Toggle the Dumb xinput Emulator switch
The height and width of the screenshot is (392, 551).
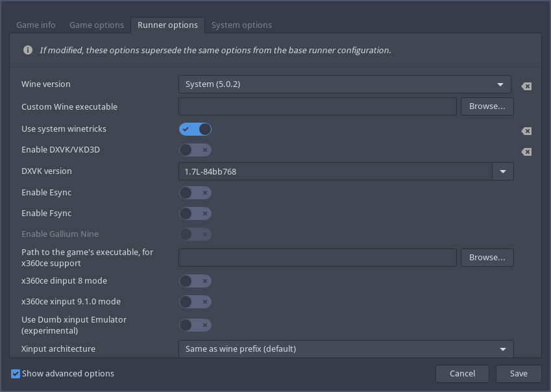click(x=195, y=325)
